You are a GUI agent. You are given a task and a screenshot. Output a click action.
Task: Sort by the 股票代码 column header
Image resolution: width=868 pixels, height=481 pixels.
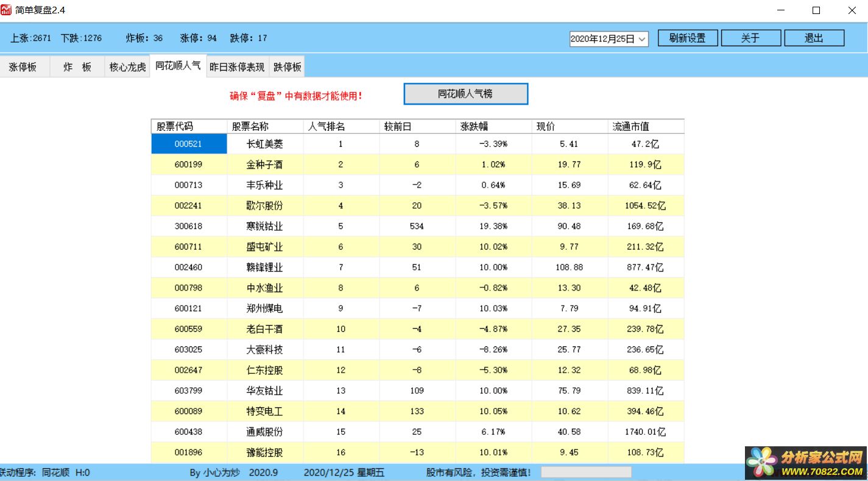(x=189, y=126)
